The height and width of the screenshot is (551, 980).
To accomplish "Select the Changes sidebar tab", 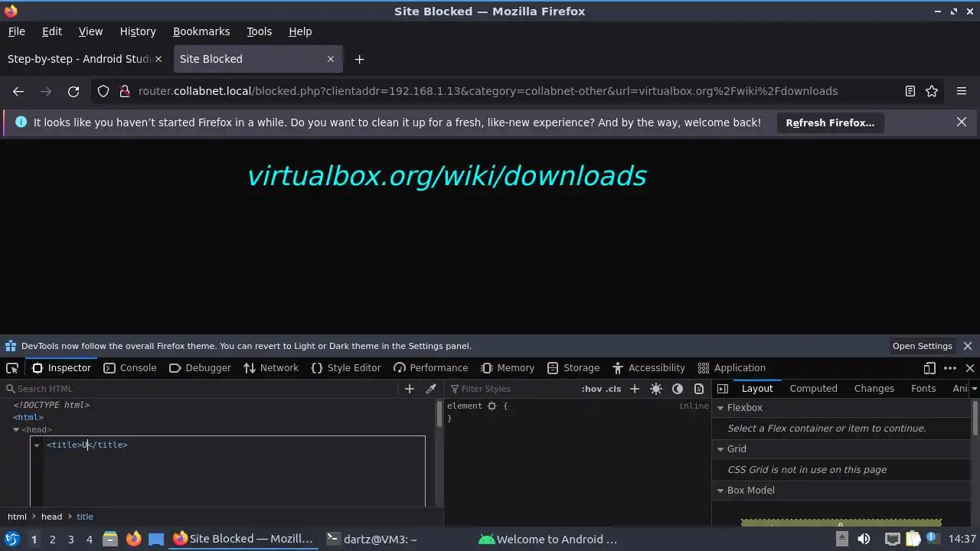I will pos(874,389).
